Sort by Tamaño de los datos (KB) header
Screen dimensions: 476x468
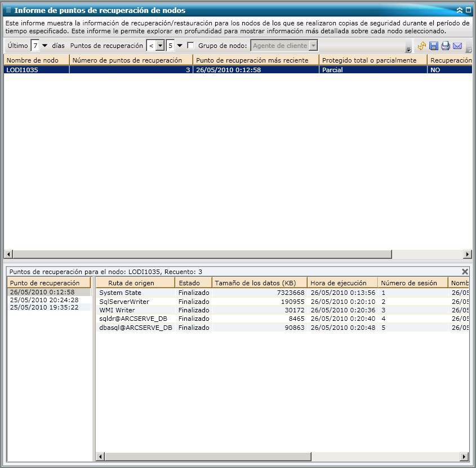pos(260,283)
